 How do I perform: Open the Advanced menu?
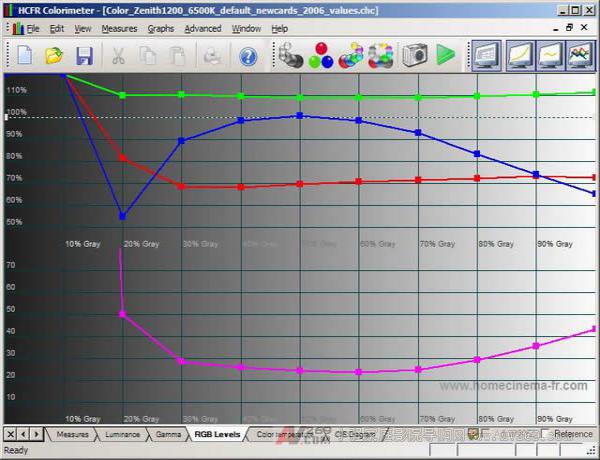(x=203, y=29)
